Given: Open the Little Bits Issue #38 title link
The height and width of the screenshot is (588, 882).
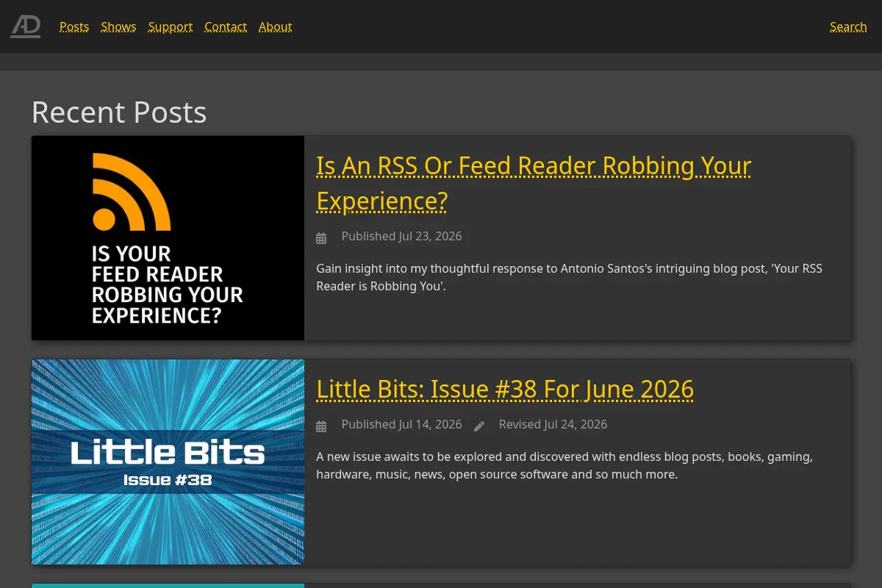Looking at the screenshot, I should click(505, 389).
